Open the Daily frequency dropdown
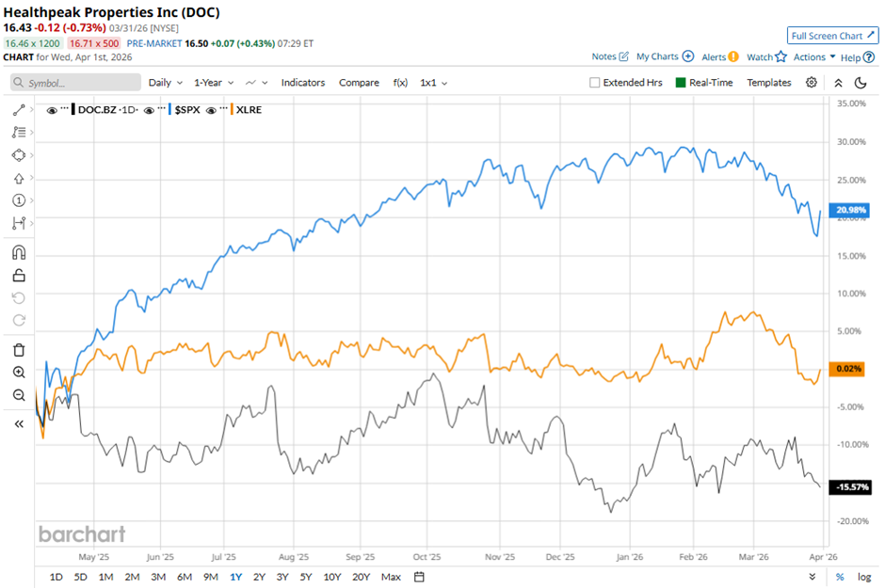 click(166, 83)
